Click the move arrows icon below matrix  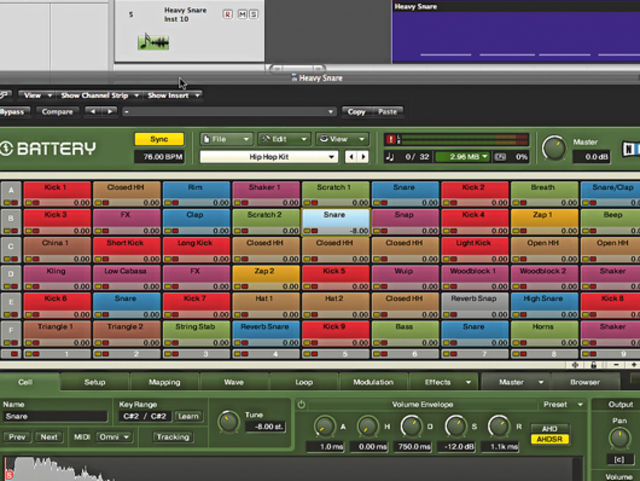coord(575,365)
